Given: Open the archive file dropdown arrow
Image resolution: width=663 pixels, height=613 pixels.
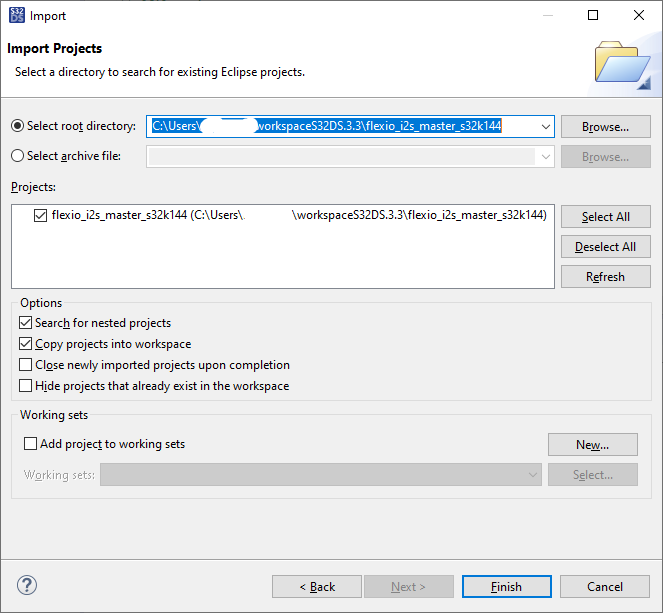Looking at the screenshot, I should [545, 157].
